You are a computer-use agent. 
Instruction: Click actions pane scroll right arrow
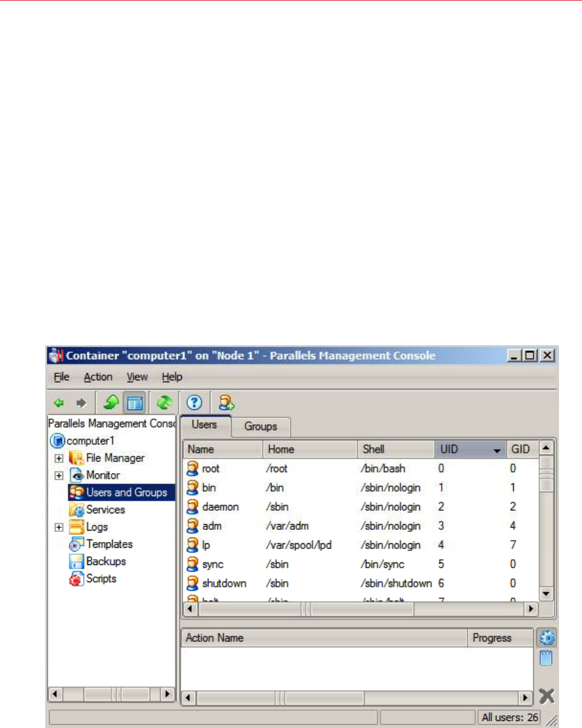(x=525, y=697)
